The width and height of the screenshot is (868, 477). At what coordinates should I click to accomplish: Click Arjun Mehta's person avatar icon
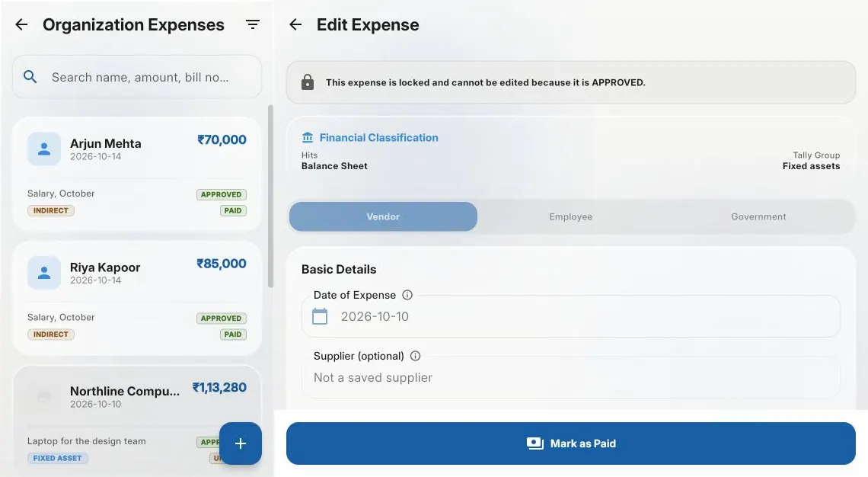click(x=43, y=149)
